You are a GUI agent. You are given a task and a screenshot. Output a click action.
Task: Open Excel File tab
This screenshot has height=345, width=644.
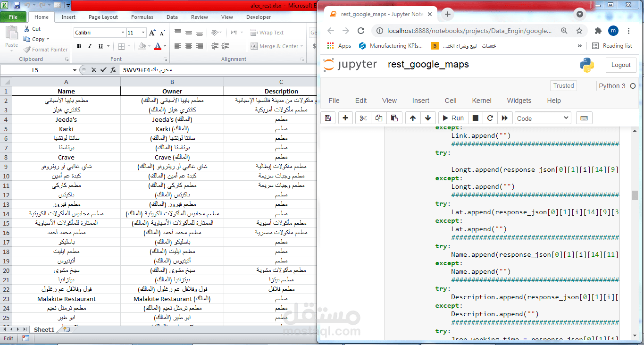(x=13, y=17)
